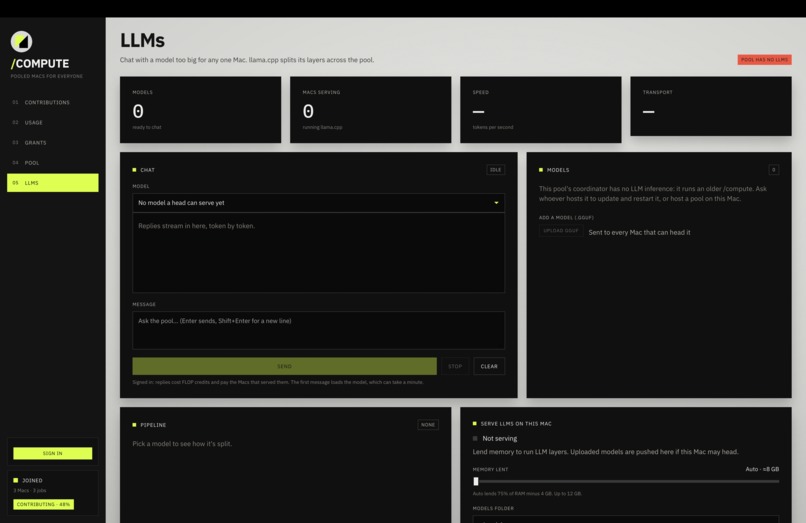This screenshot has height=523, width=806.
Task: Click "Pick a model to see how it's split."
Action: pyautogui.click(x=182, y=444)
